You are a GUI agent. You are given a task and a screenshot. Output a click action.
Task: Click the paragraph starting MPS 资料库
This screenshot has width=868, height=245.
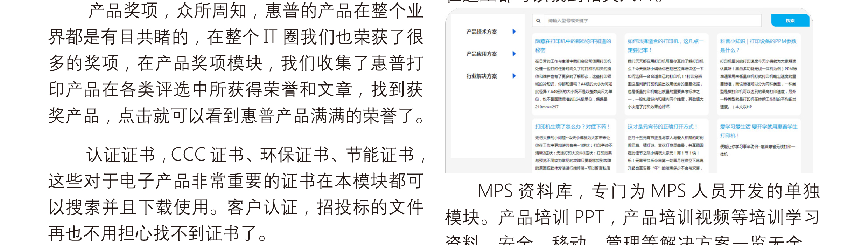click(632, 213)
